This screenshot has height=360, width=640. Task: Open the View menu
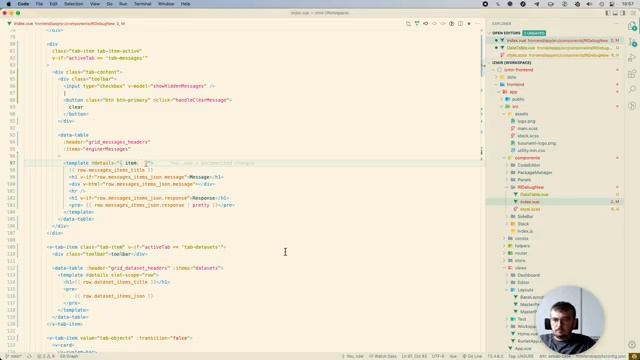click(x=95, y=4)
